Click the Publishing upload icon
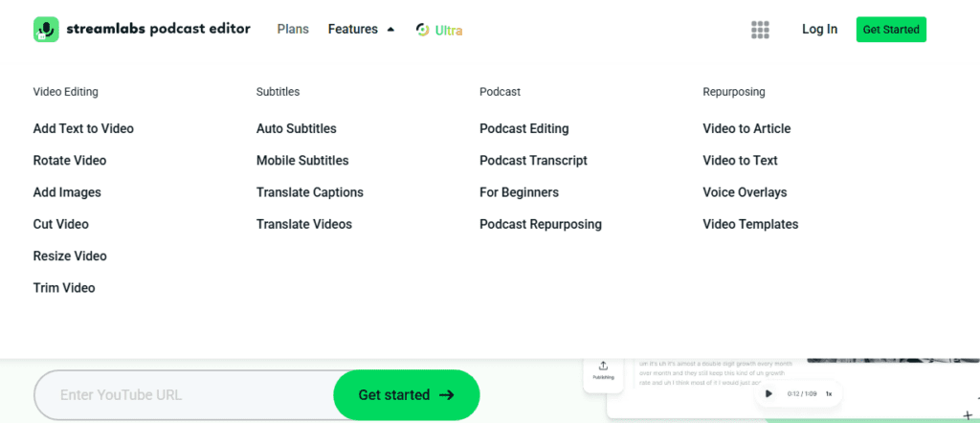Image resolution: width=980 pixels, height=423 pixels. (x=603, y=366)
